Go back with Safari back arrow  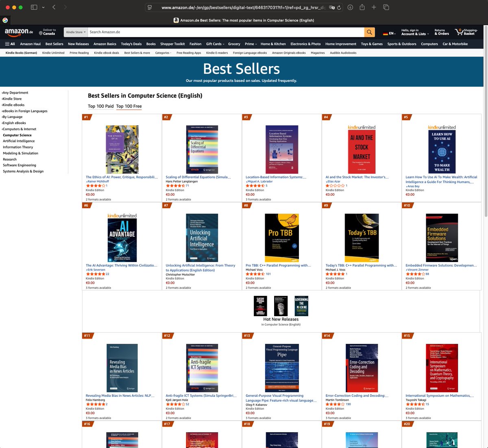[x=54, y=7]
